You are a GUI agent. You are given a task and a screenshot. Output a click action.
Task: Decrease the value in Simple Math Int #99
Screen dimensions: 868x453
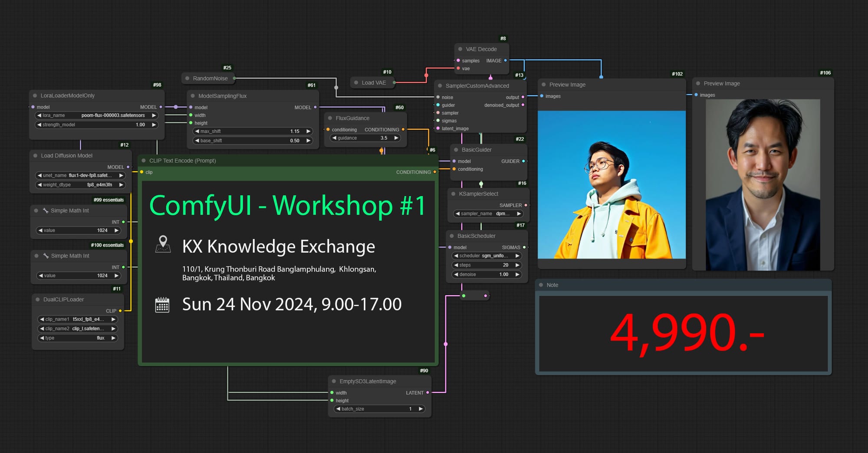tap(40, 230)
